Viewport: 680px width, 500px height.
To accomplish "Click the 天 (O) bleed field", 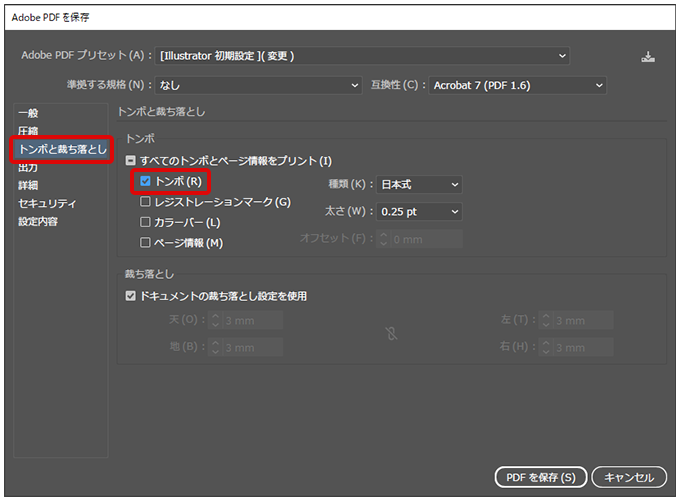I will coord(253,320).
